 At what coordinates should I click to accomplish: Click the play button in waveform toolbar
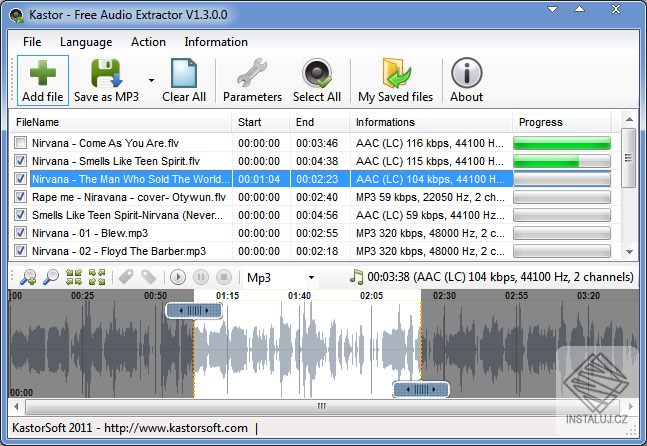click(x=178, y=277)
